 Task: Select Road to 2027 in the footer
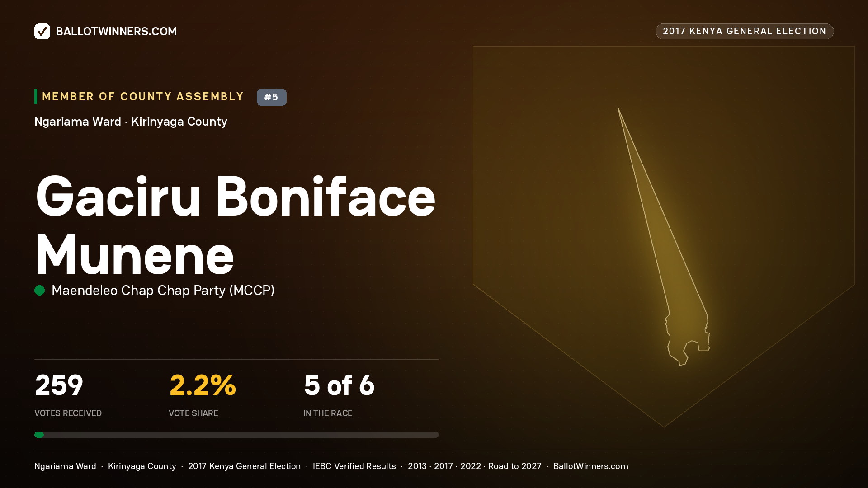[514, 466]
